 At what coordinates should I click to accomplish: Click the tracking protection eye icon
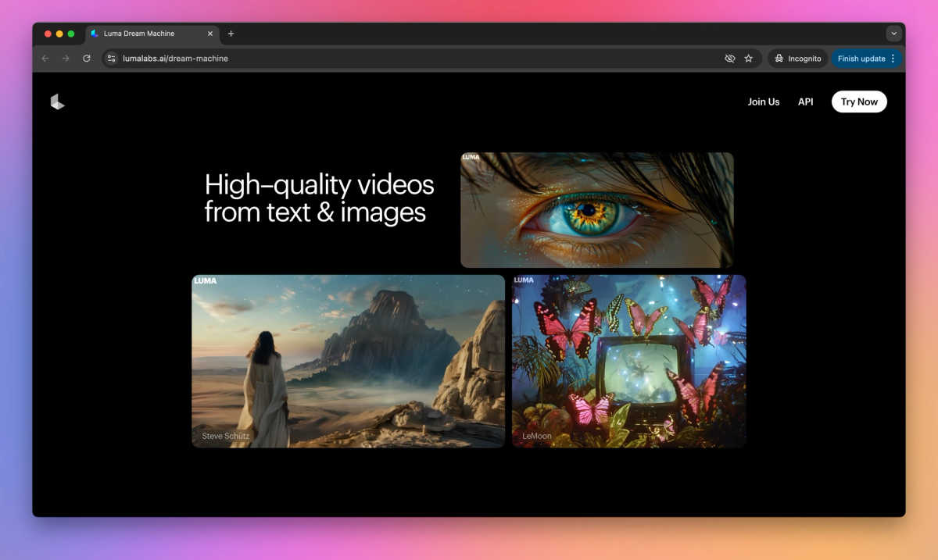point(730,59)
